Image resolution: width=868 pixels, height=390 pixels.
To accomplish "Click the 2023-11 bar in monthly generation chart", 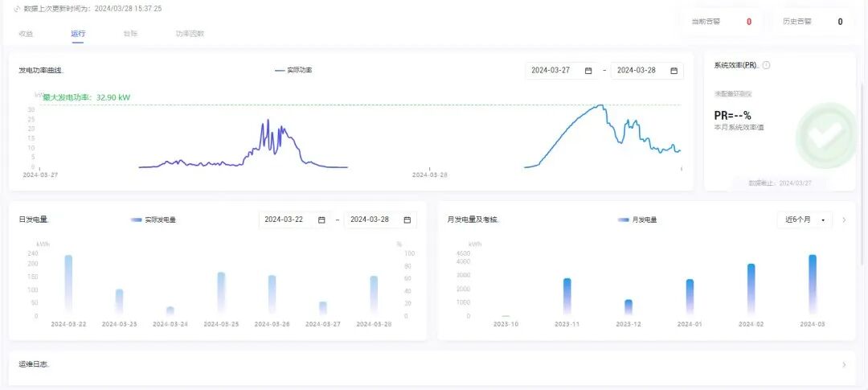I will click(x=567, y=297).
